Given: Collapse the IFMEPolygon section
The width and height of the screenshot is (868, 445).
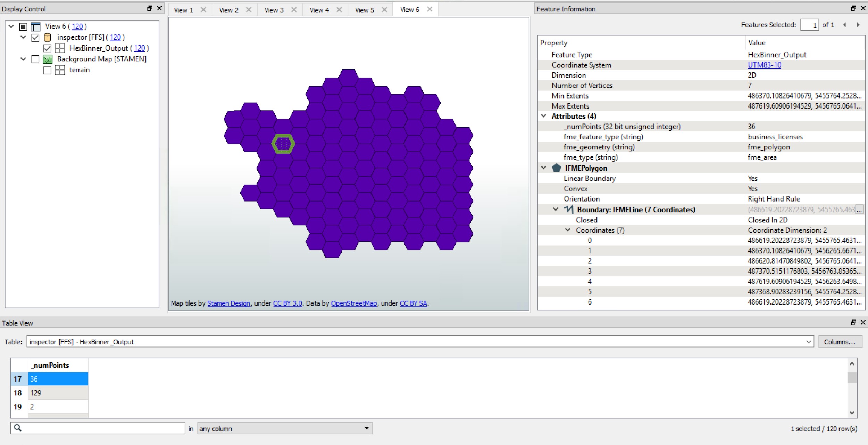Looking at the screenshot, I should point(544,168).
